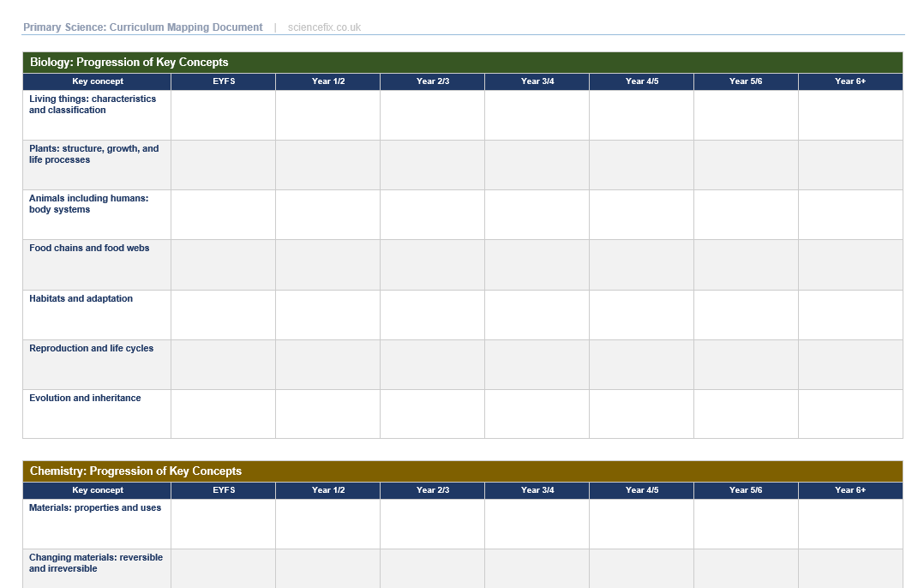Select the Plants structure and growth row label
Viewport: 924px width, 588px height.
tap(93, 154)
